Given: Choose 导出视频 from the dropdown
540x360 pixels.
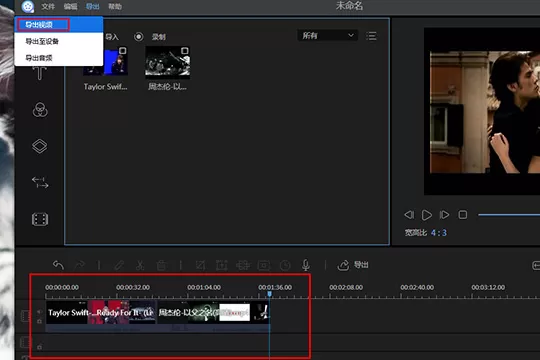Looking at the screenshot, I should (x=59, y=24).
